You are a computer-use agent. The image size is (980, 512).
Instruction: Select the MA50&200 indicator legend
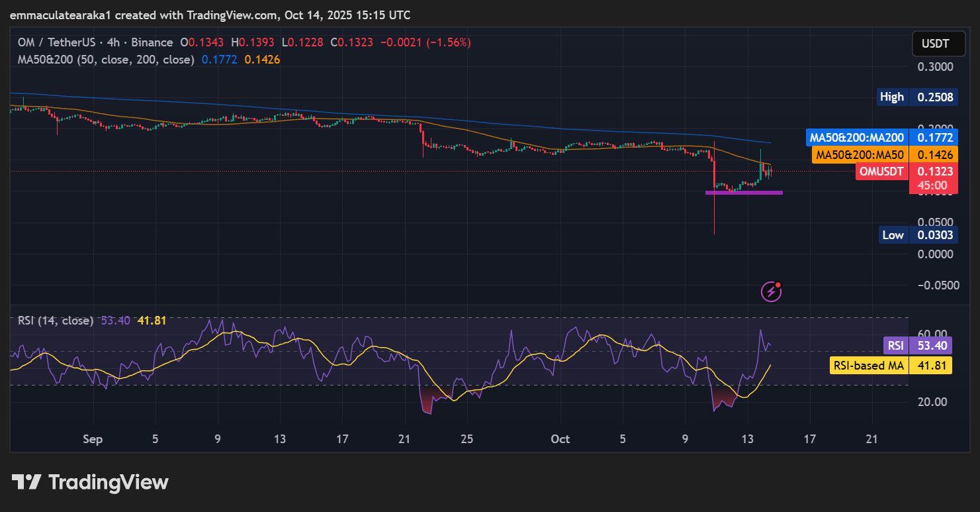point(106,60)
